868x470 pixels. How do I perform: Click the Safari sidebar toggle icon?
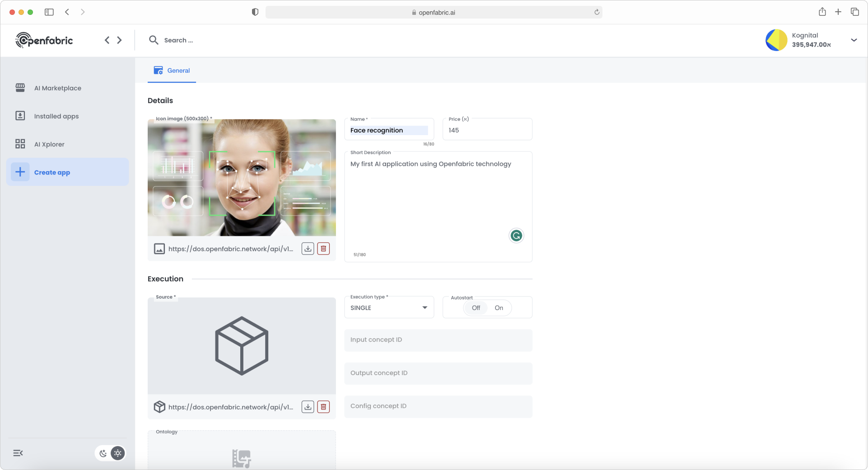click(x=49, y=12)
